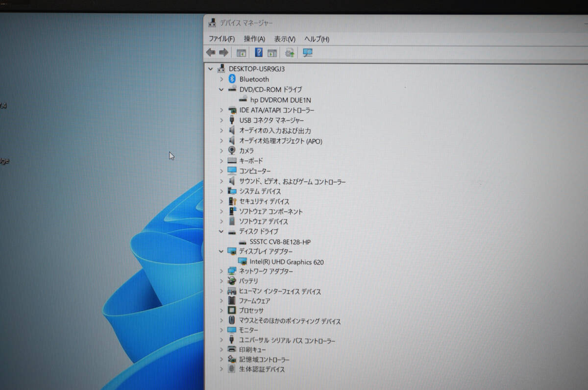Select the hp DVDROM DUE1N device
This screenshot has height=390, width=588.
point(281,99)
